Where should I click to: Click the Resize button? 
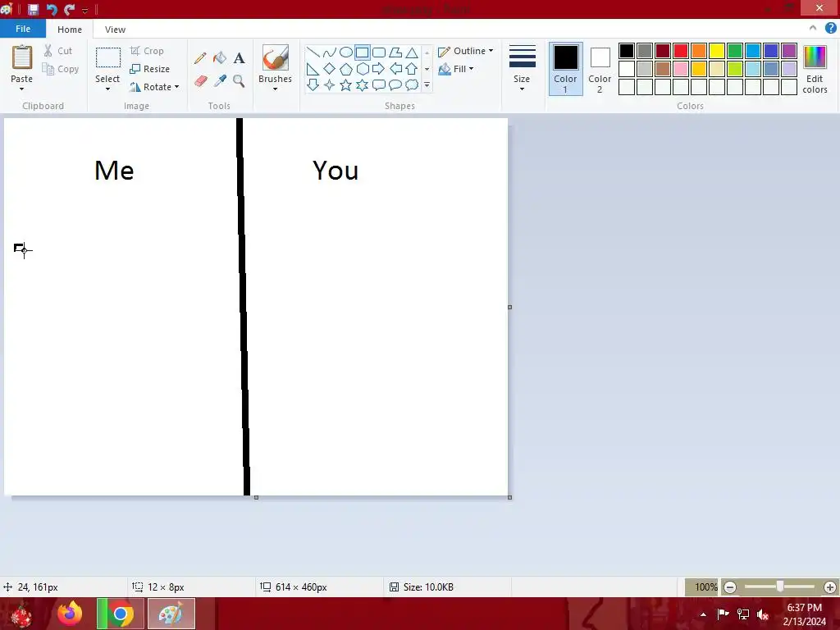150,69
